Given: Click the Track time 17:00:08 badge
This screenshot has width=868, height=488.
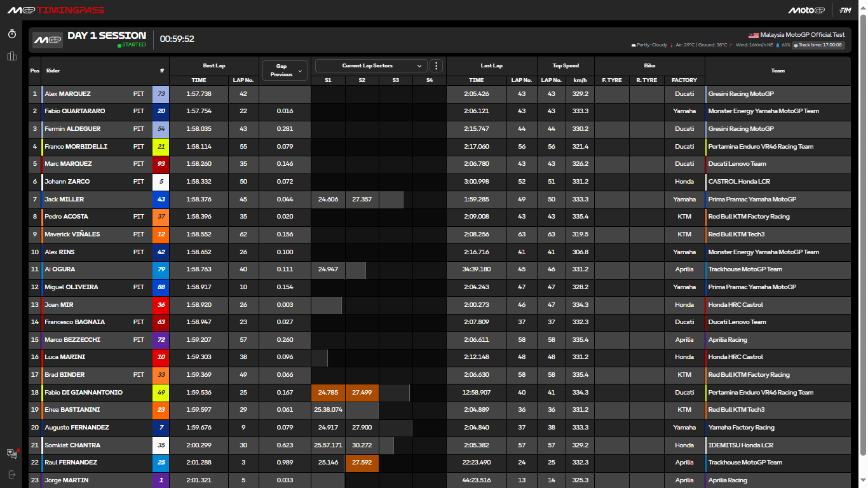Looking at the screenshot, I should (817, 45).
